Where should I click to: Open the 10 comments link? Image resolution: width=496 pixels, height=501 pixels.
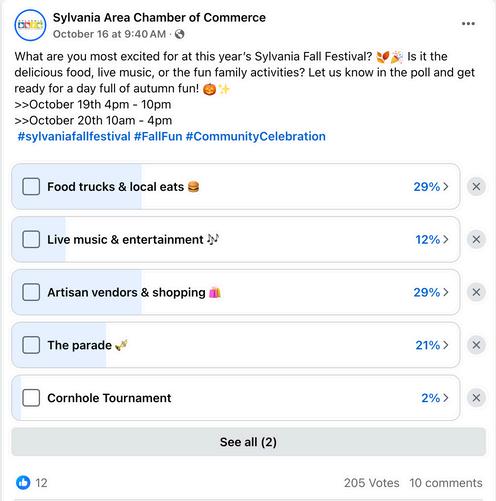pos(446,483)
